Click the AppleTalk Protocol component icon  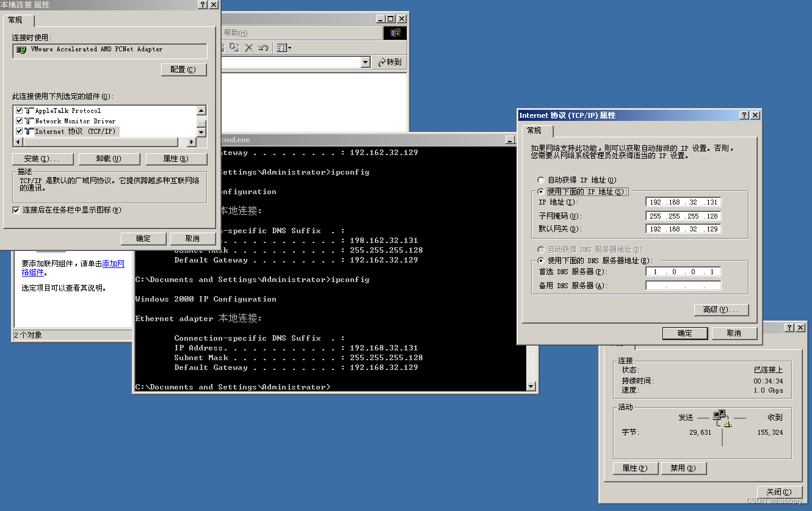(29, 111)
